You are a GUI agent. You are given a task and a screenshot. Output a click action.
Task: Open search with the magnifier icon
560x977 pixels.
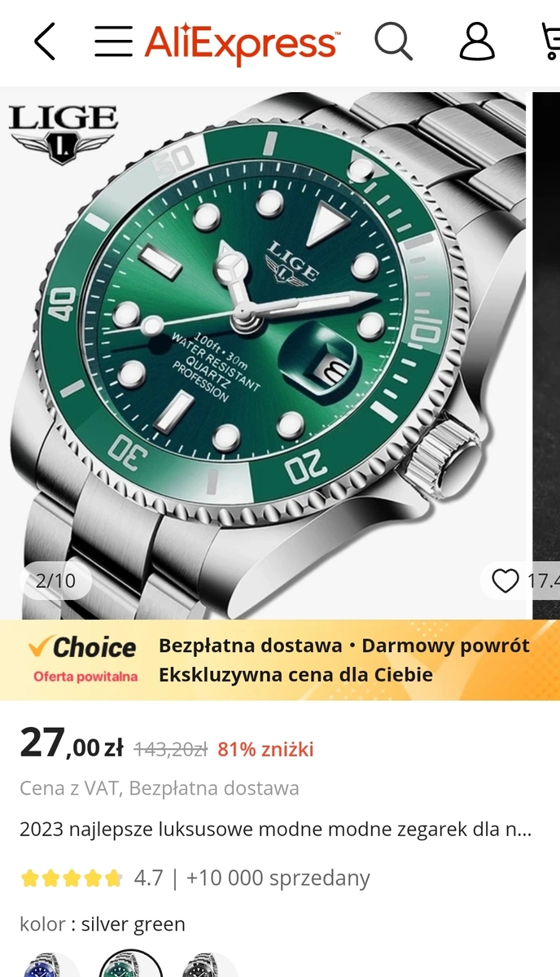coord(394,41)
